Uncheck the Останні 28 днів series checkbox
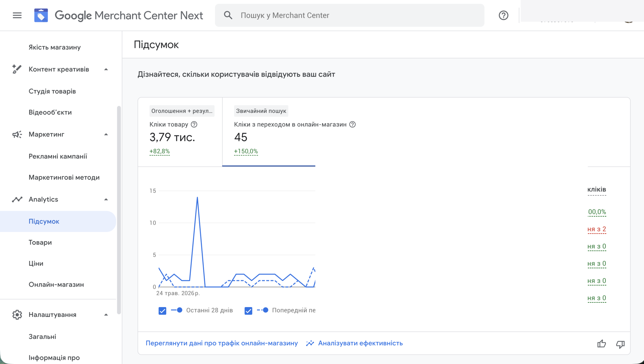The width and height of the screenshot is (644, 364). coord(163,311)
